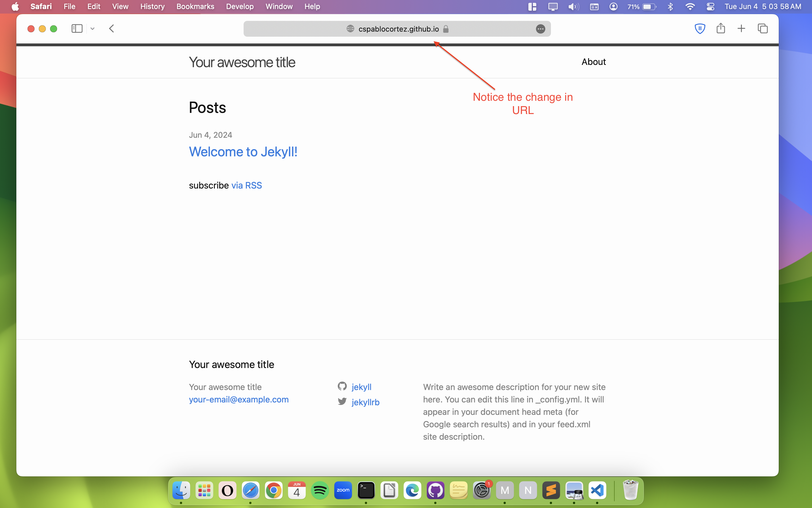Screen dimensions: 812x508
Task: Launch Sublime Text from the Dock
Action: click(x=551, y=490)
